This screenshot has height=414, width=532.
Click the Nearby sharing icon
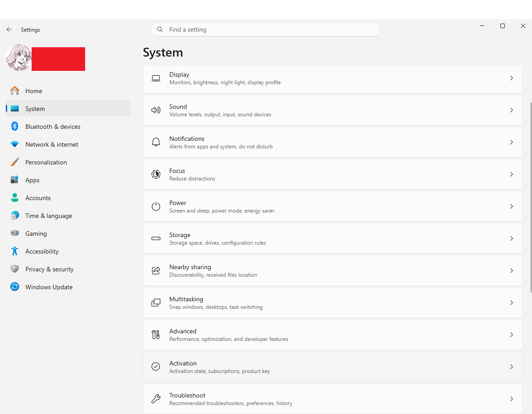156,271
